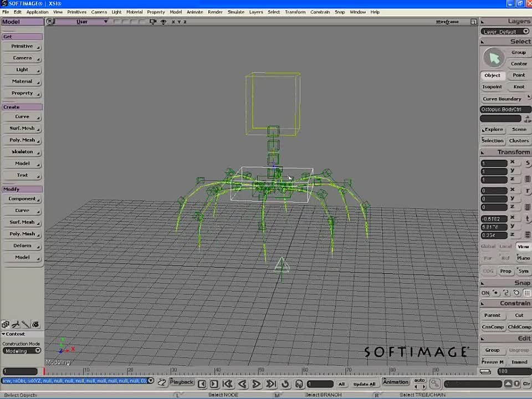The width and height of the screenshot is (532, 399).
Task: Open the Help menu
Action: click(x=375, y=12)
